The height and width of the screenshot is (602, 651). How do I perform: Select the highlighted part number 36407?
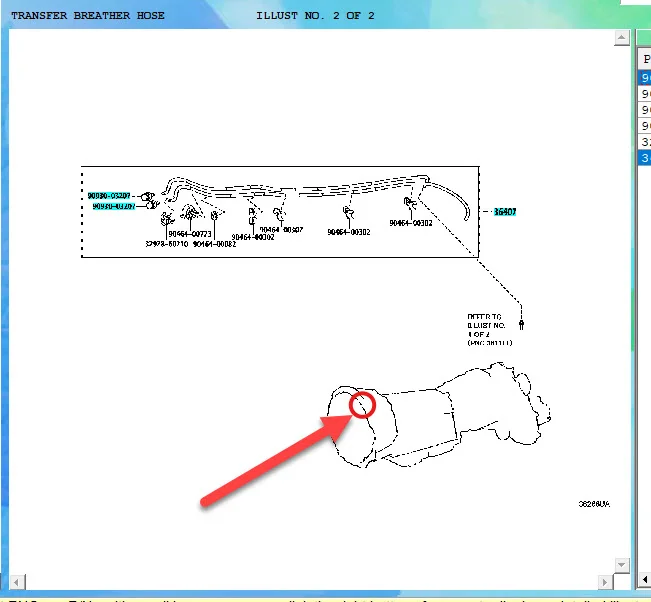[x=504, y=212]
